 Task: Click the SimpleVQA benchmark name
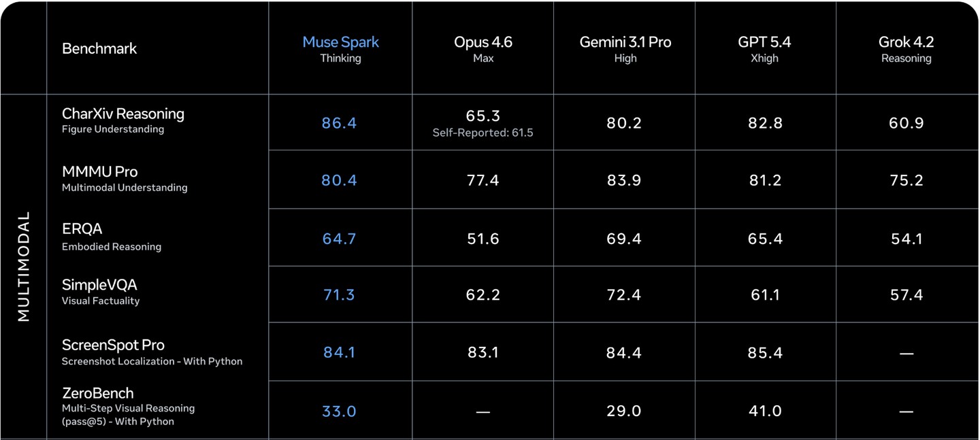click(x=99, y=285)
